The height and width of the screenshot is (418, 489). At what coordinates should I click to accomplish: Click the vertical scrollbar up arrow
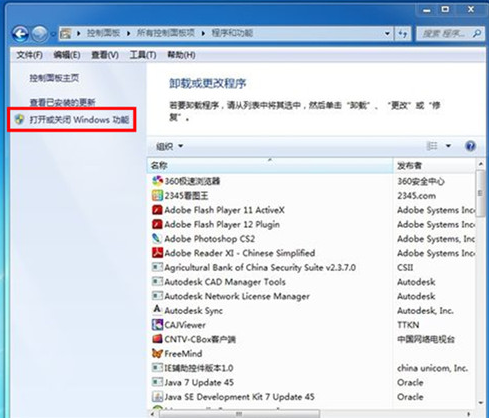point(480,164)
